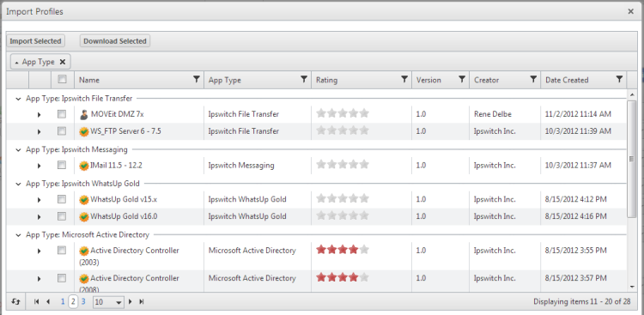This screenshot has width=644, height=315.
Task: Go to the next page arrow
Action: (x=131, y=301)
